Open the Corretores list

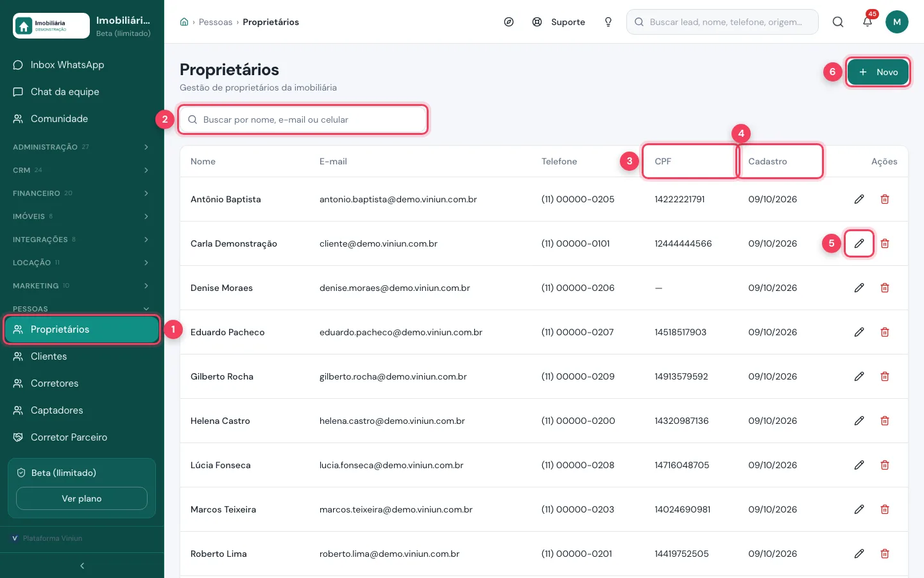82,383
